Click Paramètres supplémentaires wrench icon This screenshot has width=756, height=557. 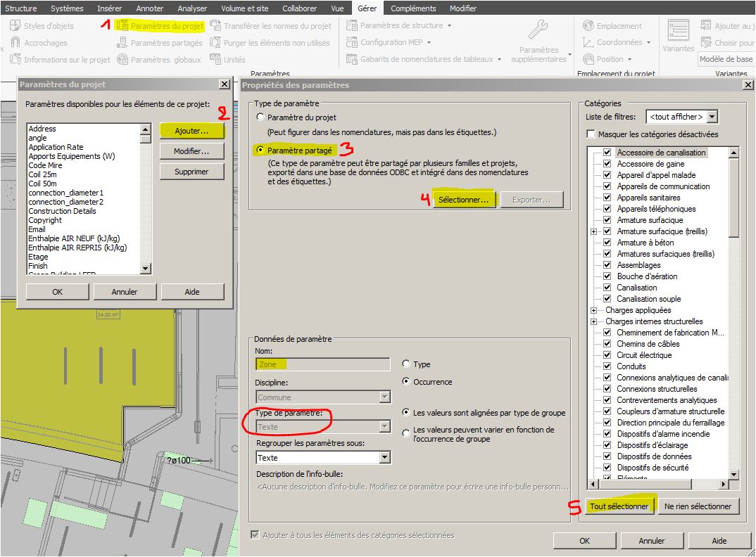coord(538,30)
